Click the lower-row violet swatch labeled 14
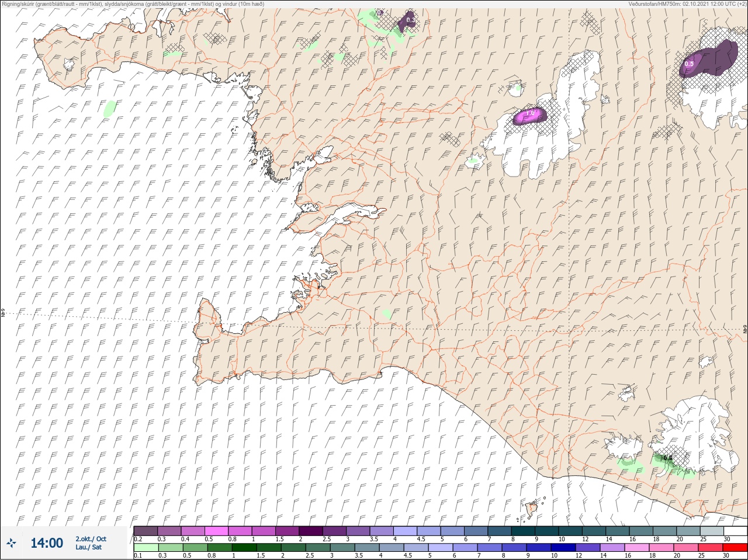The width and height of the screenshot is (748, 560). [612, 548]
